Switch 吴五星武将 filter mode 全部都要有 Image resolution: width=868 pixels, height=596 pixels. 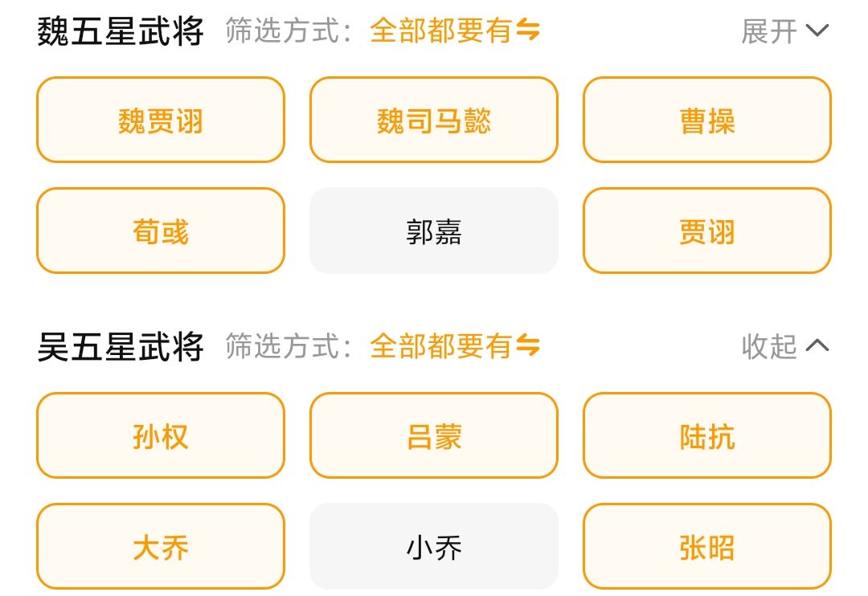click(440, 346)
